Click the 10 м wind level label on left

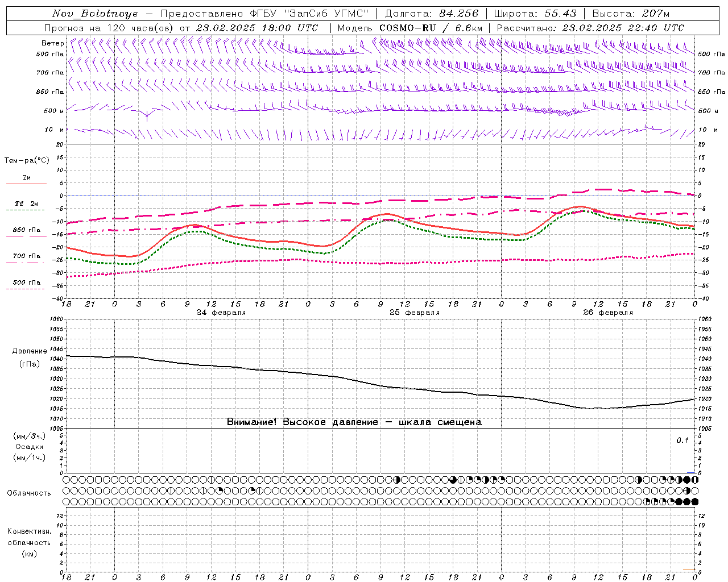click(x=54, y=130)
